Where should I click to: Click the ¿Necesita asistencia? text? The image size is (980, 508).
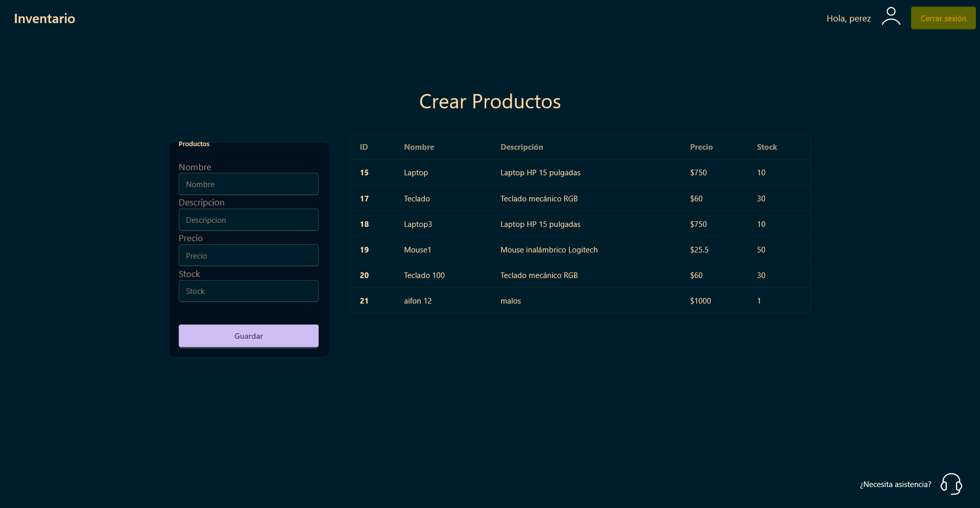click(895, 484)
